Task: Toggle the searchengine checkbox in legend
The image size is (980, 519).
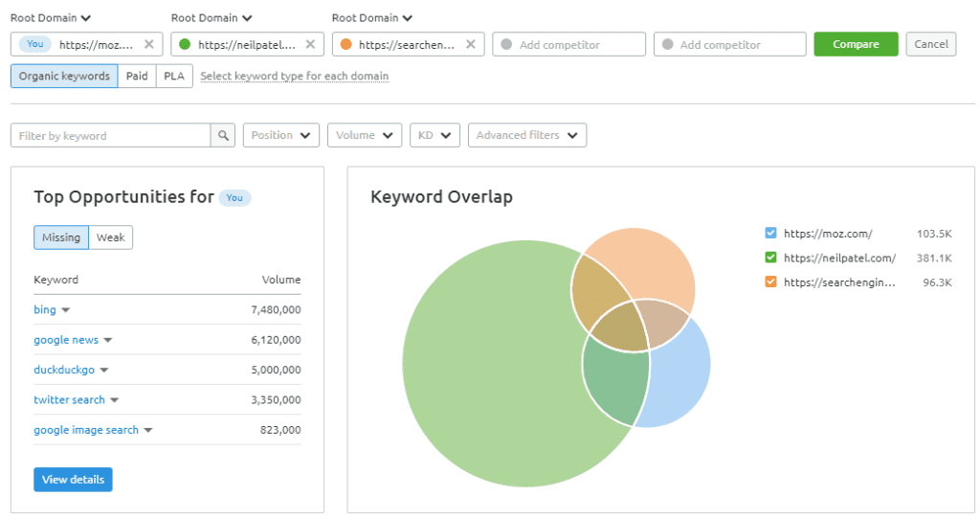Action: point(770,282)
